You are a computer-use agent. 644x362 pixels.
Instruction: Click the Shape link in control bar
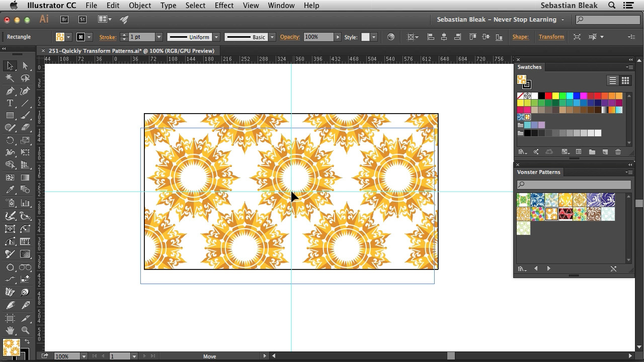click(520, 37)
